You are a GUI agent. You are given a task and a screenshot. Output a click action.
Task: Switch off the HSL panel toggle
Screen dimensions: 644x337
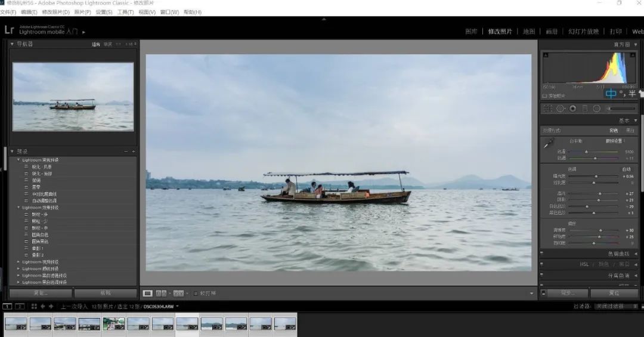tap(541, 264)
